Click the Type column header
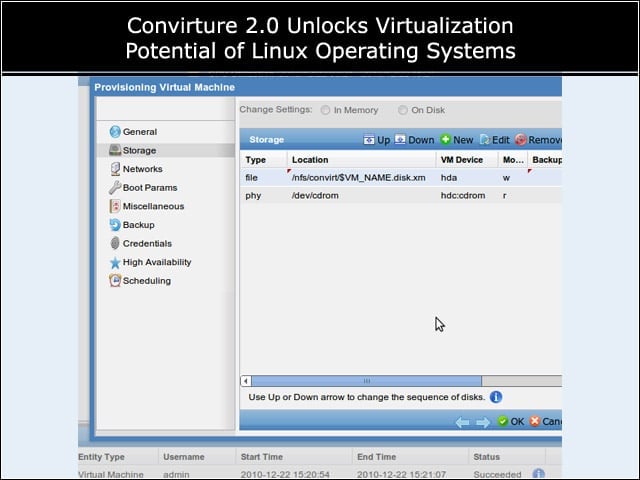This screenshot has height=480, width=640. tap(264, 160)
